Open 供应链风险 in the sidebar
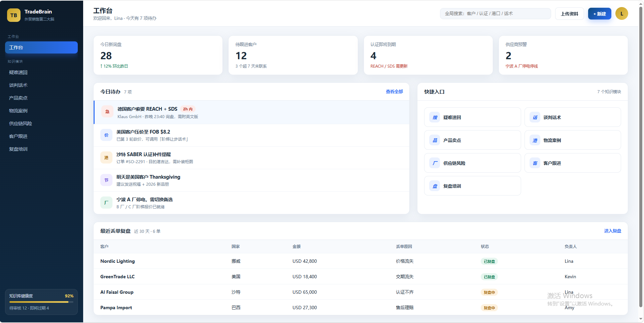The width and height of the screenshot is (644, 323). pos(41,123)
